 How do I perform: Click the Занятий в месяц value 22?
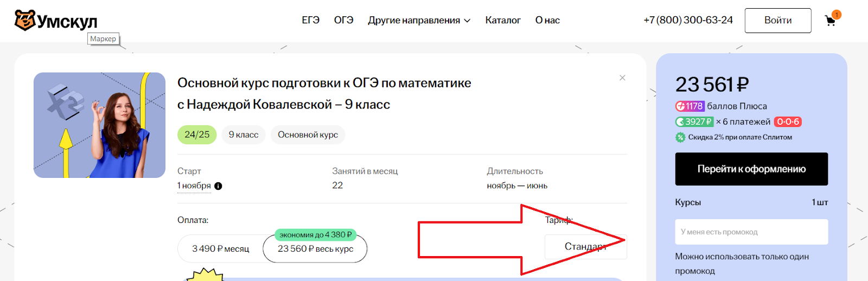click(337, 186)
